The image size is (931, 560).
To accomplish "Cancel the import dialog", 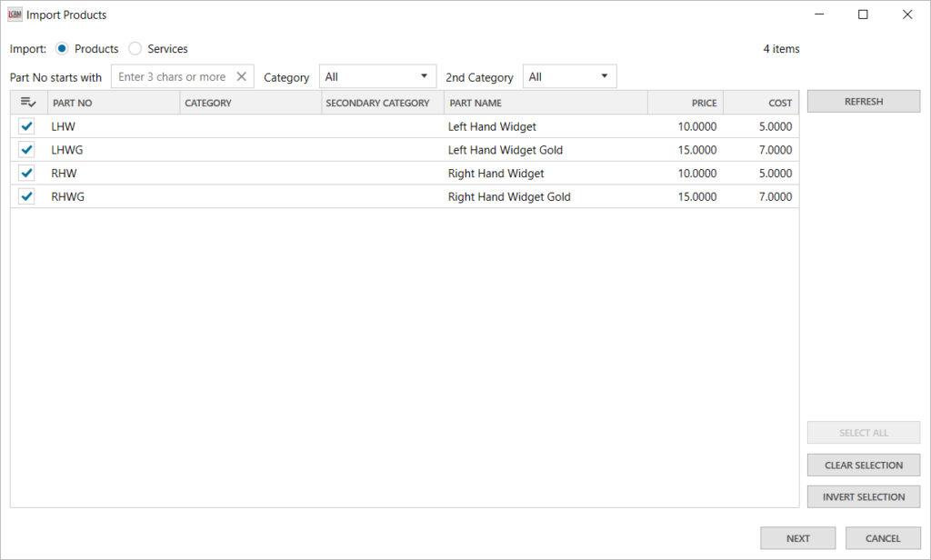I will pyautogui.click(x=882, y=538).
